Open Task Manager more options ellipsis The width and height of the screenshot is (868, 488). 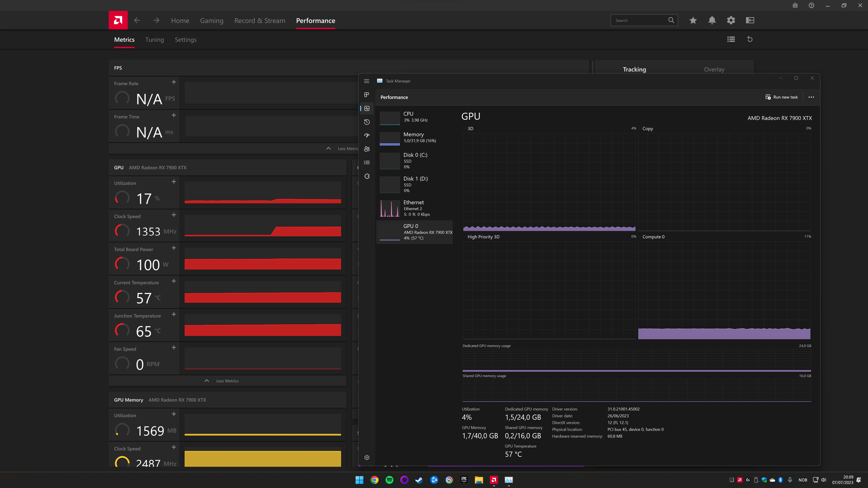click(x=811, y=97)
